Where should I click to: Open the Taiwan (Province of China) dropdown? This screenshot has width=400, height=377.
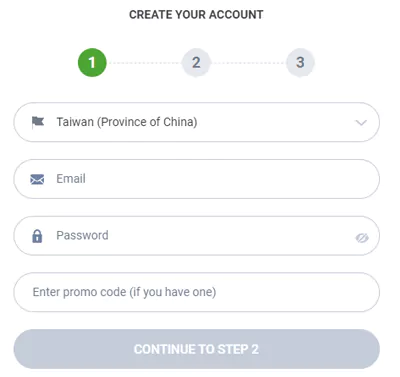coord(196,122)
